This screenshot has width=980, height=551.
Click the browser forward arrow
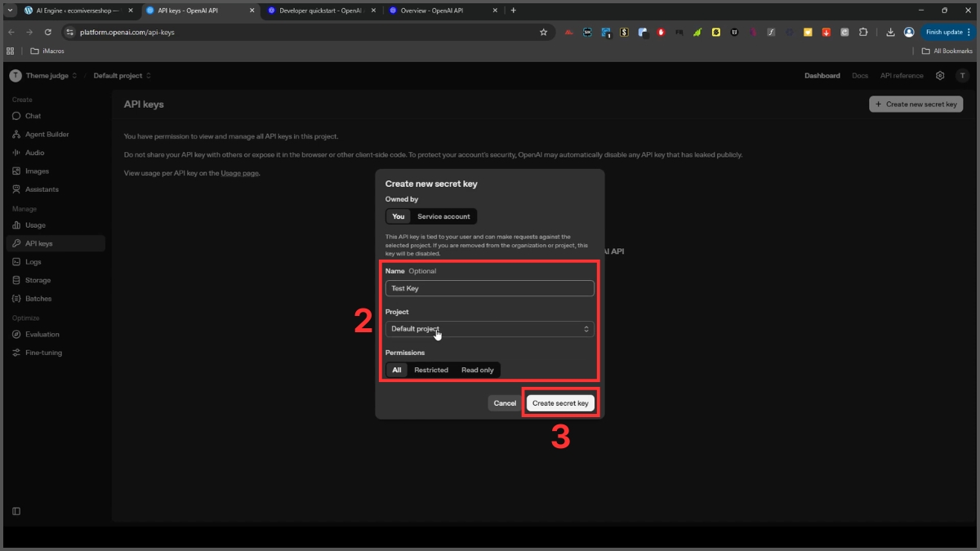29,32
